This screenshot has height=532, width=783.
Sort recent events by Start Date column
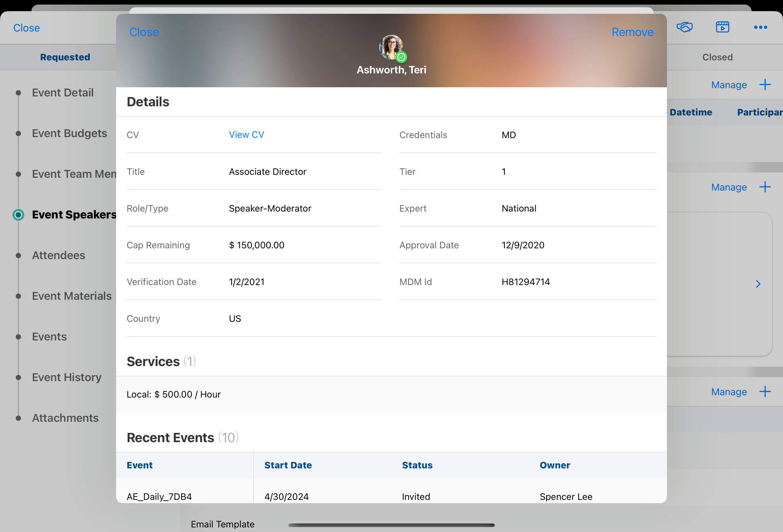click(x=288, y=465)
